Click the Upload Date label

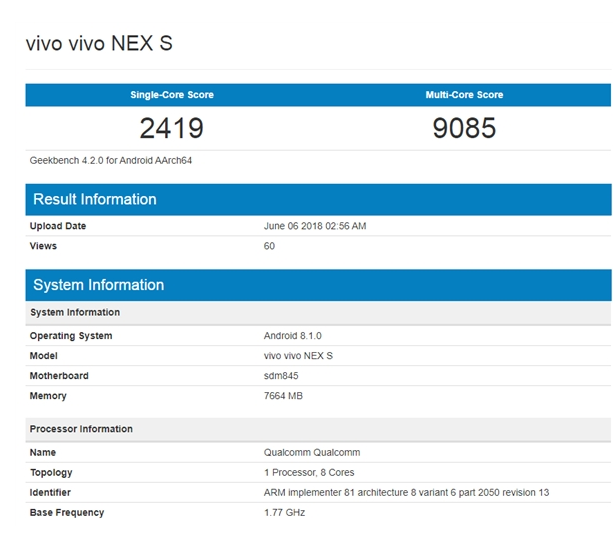pyautogui.click(x=58, y=226)
